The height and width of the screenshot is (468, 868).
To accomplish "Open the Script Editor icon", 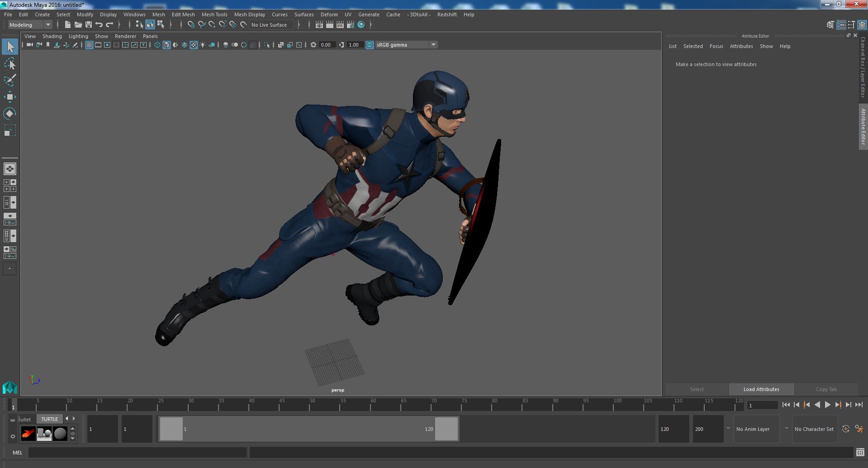I will (860, 452).
